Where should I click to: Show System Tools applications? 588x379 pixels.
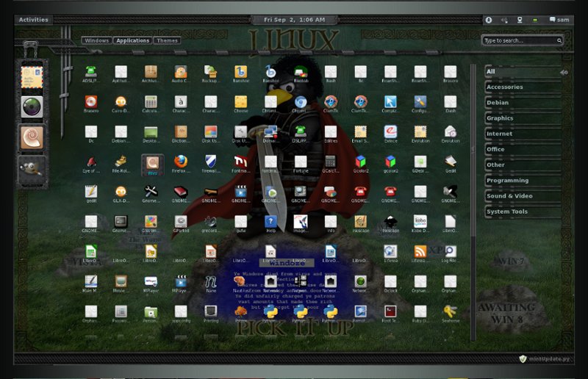click(x=523, y=212)
